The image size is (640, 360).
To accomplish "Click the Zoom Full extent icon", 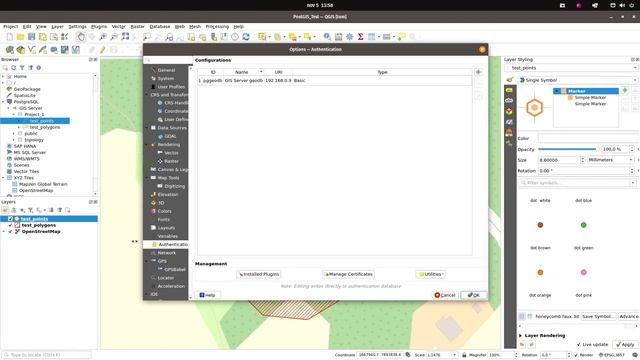I will pos(125,37).
